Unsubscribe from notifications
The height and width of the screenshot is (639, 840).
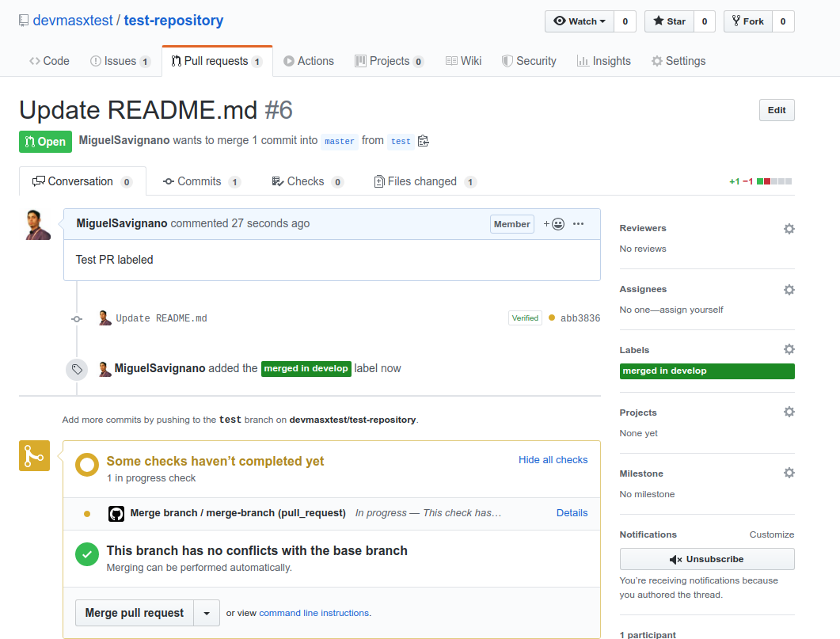707,559
